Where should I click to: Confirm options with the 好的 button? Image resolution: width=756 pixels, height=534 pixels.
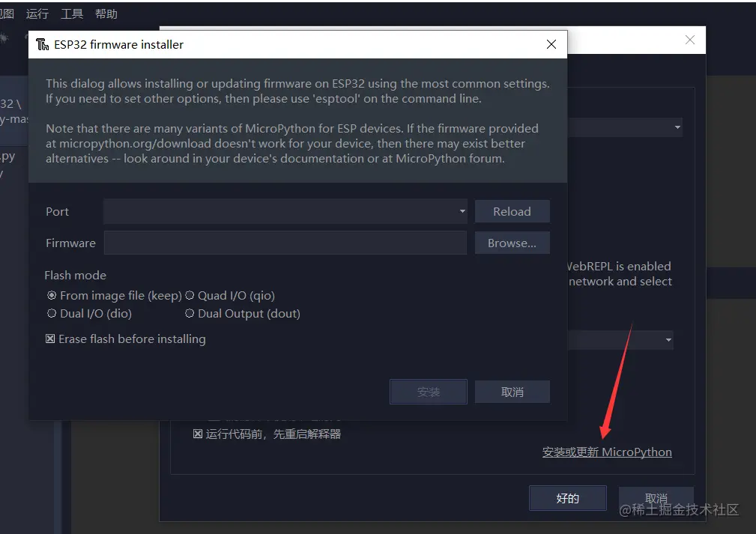(567, 498)
